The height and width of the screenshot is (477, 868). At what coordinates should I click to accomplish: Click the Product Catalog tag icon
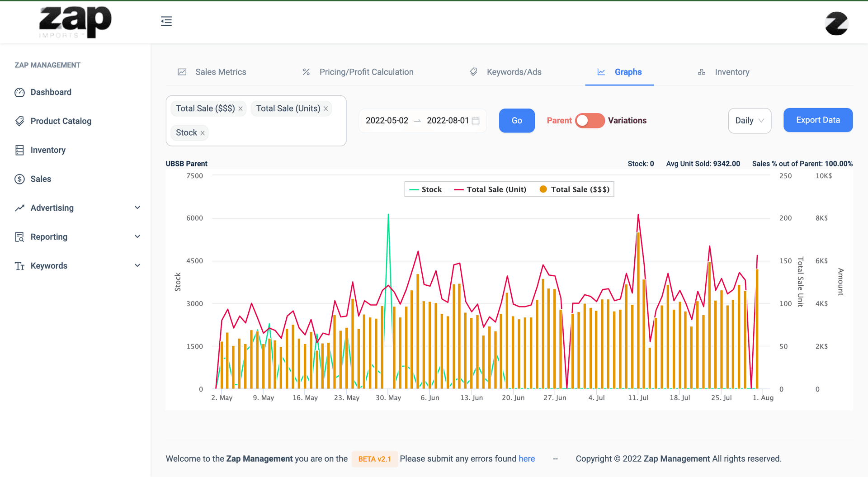click(x=19, y=121)
